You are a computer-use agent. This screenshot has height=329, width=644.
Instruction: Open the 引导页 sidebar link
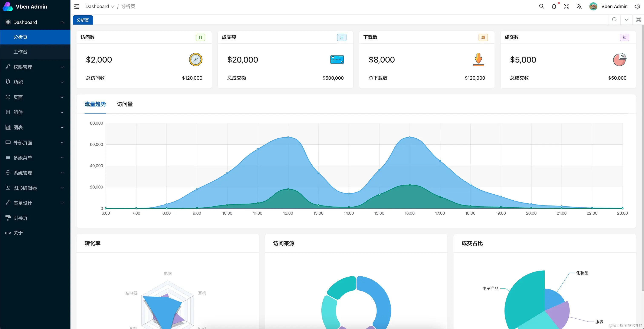20,218
